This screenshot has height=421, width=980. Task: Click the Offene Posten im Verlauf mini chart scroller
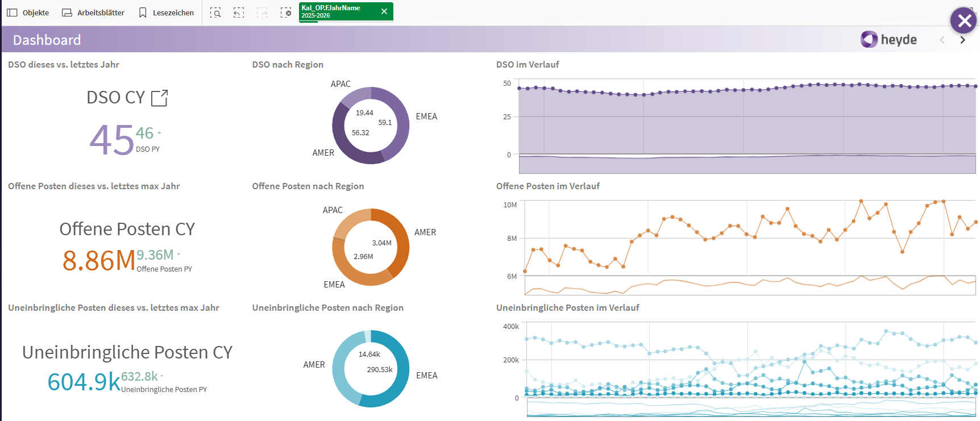[749, 285]
